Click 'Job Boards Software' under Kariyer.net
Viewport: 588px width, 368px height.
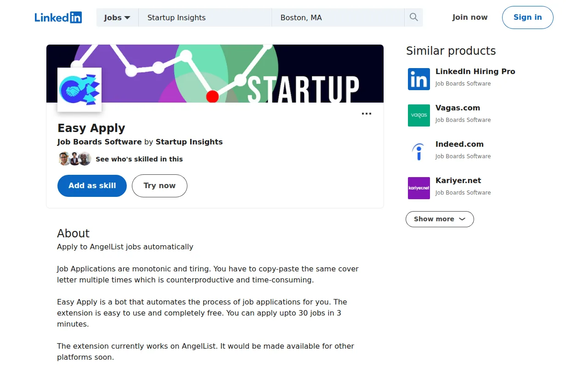point(463,193)
